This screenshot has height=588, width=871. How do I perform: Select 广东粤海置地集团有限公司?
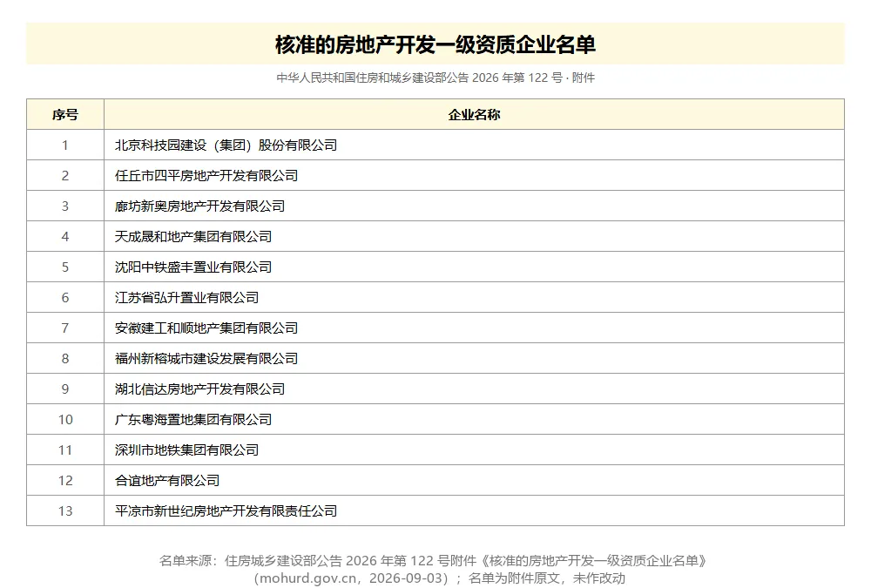click(x=193, y=420)
